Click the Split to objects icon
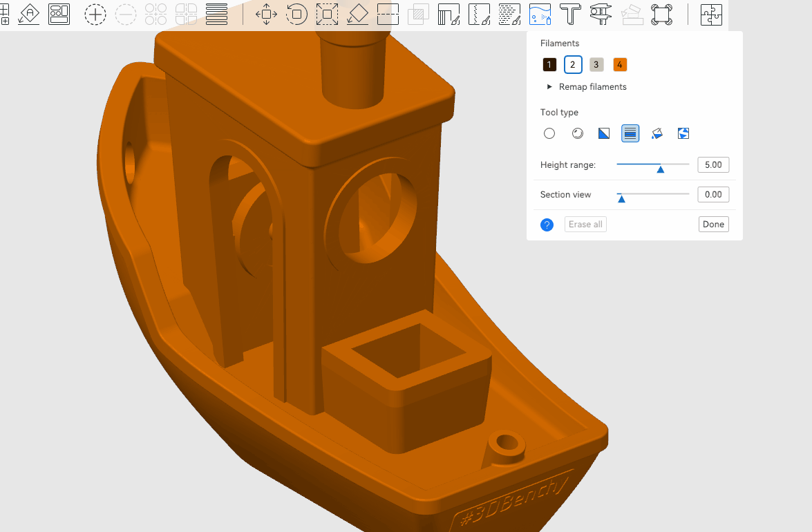The image size is (812, 532). point(155,14)
